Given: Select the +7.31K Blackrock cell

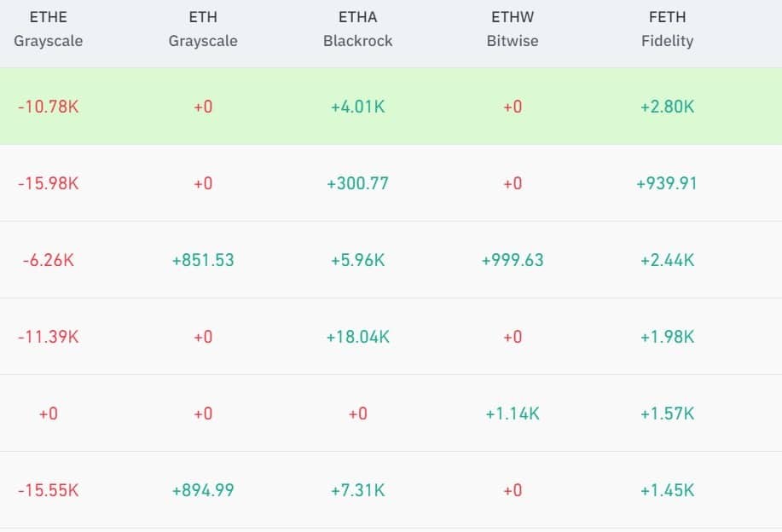Looking at the screenshot, I should (358, 490).
